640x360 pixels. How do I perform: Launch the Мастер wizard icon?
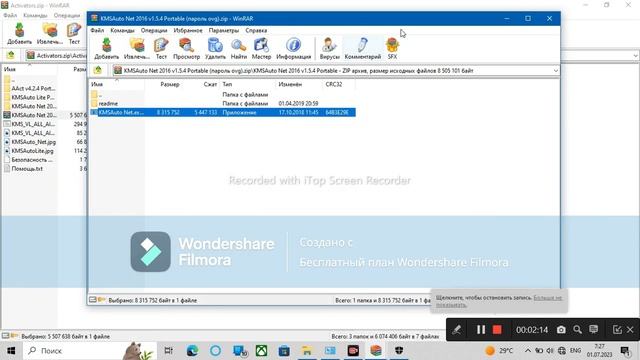[x=261, y=48]
